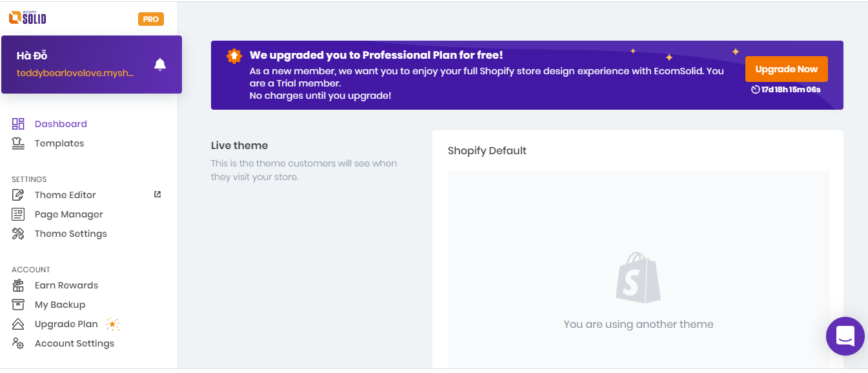Viewport: 868px width, 373px height.
Task: Click the teddybearlovelove store link
Action: tap(76, 73)
